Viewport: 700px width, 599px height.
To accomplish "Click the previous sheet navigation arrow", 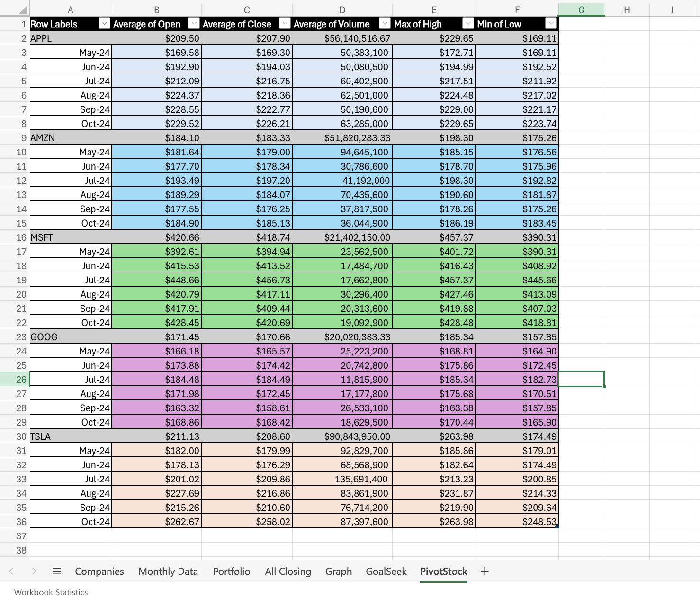I will pyautogui.click(x=12, y=572).
